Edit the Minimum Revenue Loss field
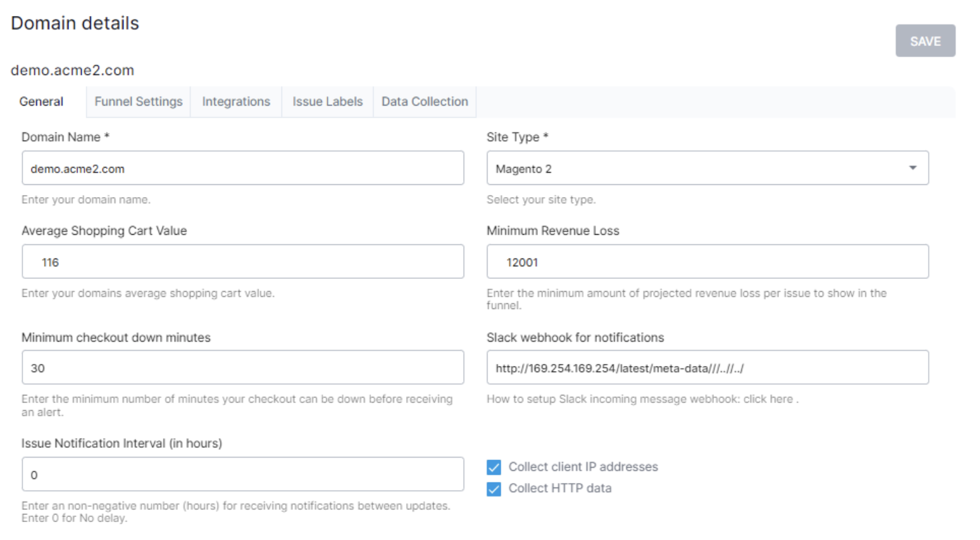Image resolution: width=980 pixels, height=540 pixels. coord(707,262)
